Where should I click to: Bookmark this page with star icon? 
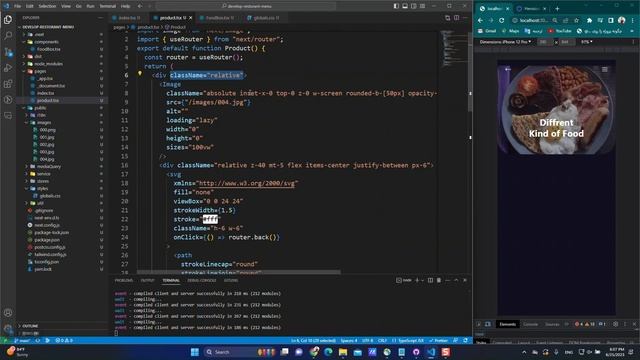click(576, 20)
